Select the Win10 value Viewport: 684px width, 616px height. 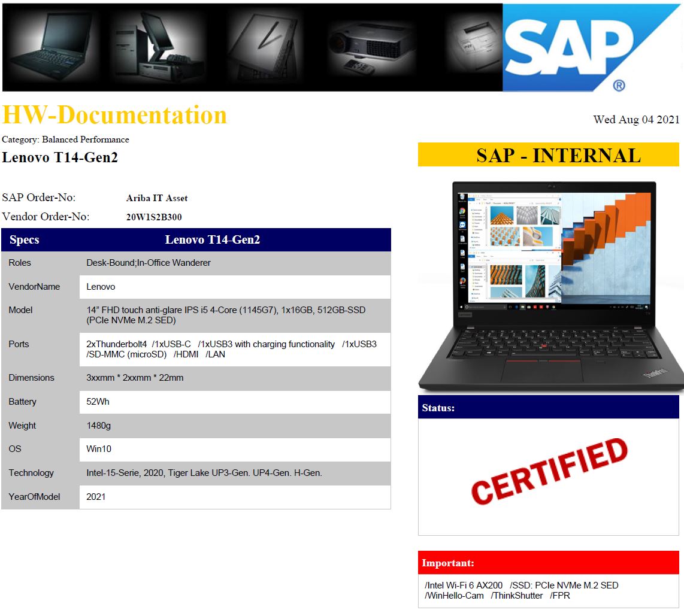[x=99, y=449]
